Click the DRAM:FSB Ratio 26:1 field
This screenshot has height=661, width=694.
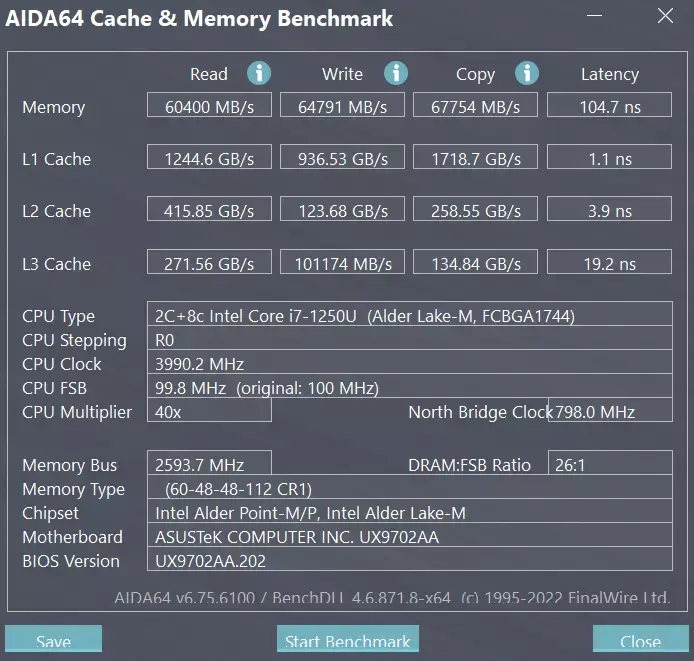(609, 464)
